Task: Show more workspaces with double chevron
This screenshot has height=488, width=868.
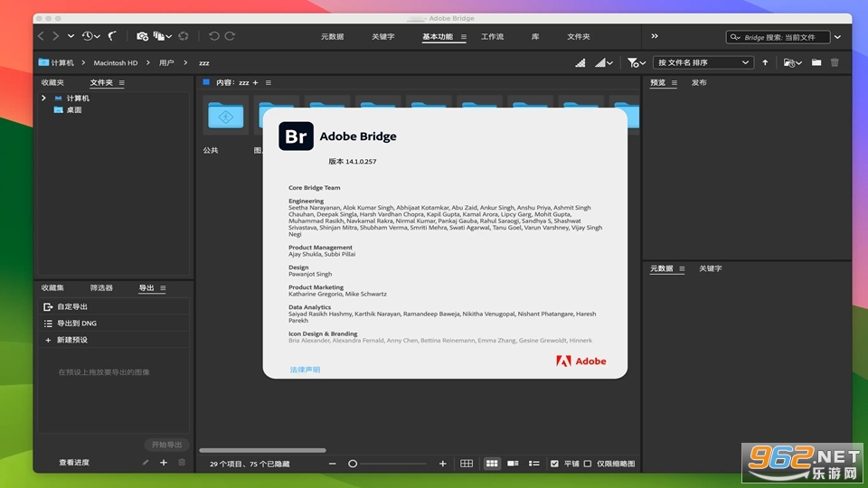Action: click(x=655, y=36)
